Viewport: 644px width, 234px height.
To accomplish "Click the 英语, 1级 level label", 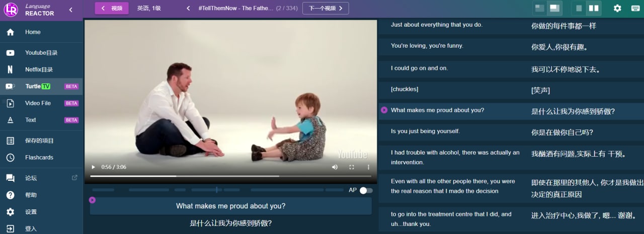I will tap(149, 8).
